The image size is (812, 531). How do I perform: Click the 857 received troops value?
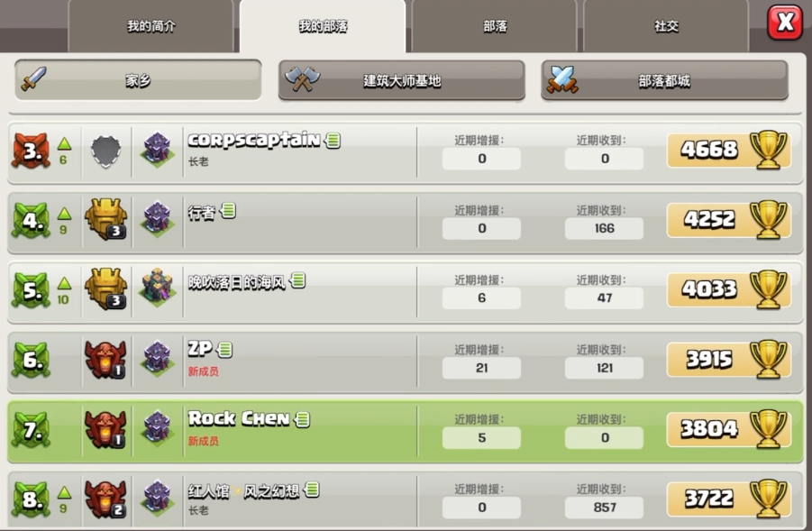605,508
